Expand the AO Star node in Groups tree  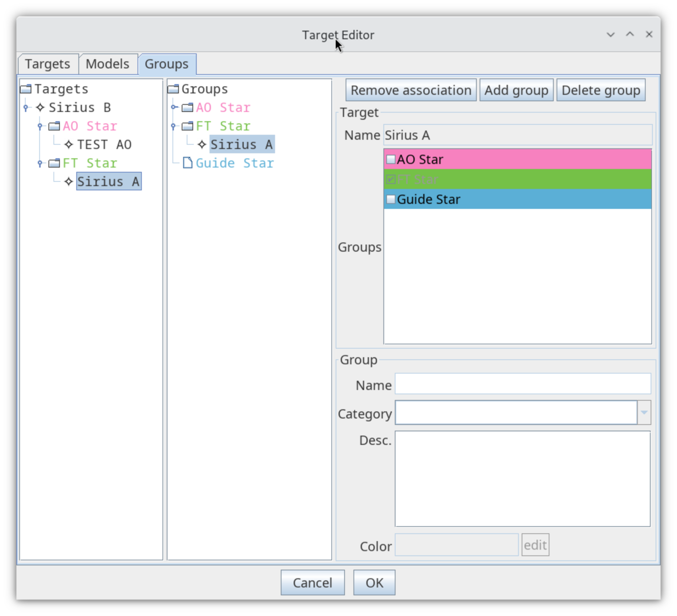pyautogui.click(x=174, y=107)
